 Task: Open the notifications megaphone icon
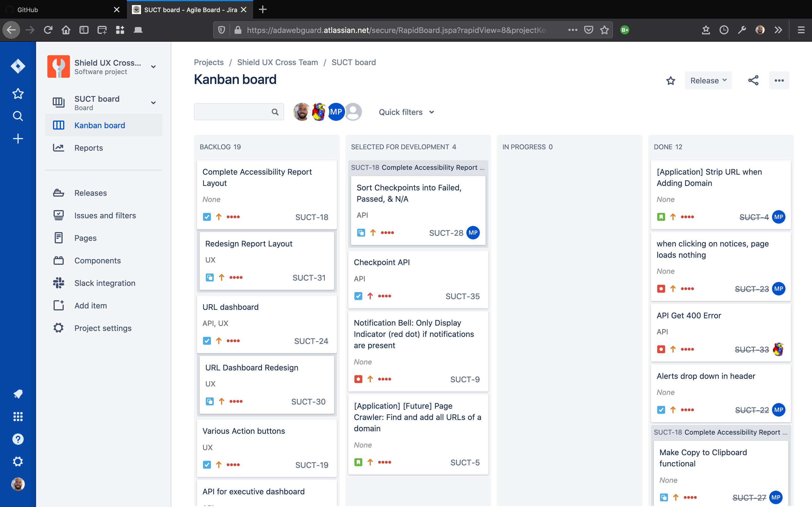click(18, 394)
